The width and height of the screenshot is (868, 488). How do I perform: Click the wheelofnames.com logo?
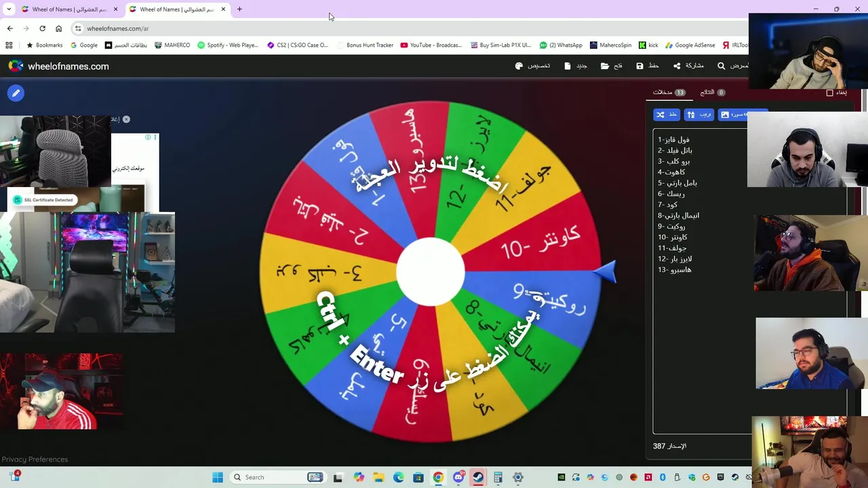(x=58, y=66)
